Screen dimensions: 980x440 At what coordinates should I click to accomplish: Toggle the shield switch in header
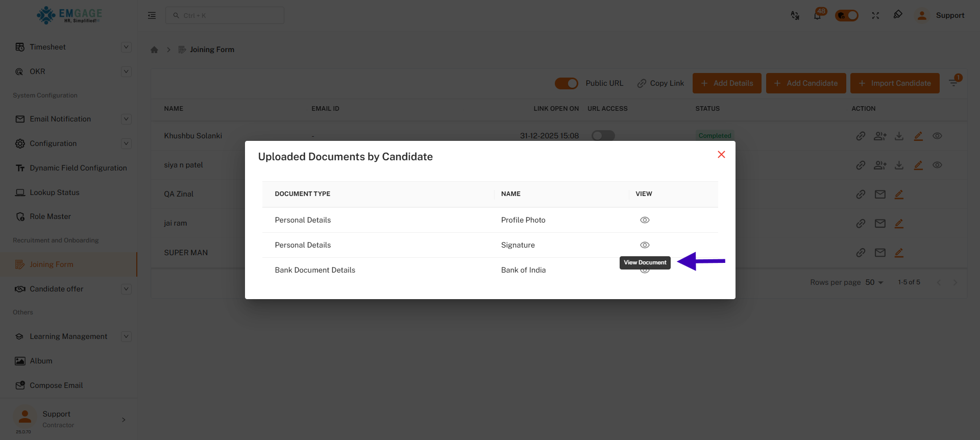pyautogui.click(x=847, y=15)
